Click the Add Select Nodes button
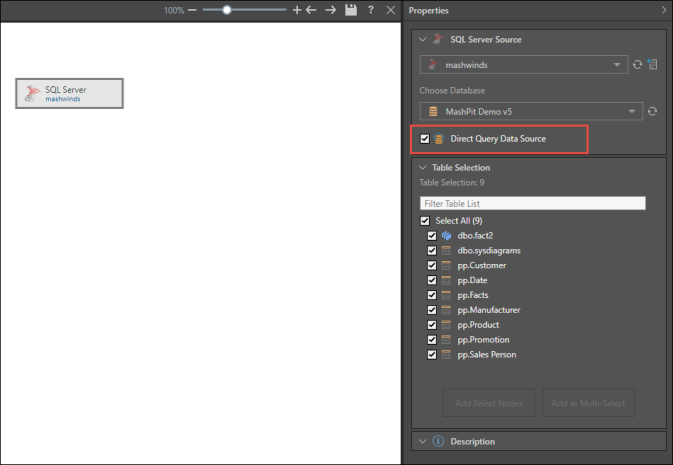The image size is (673, 465). pos(489,402)
